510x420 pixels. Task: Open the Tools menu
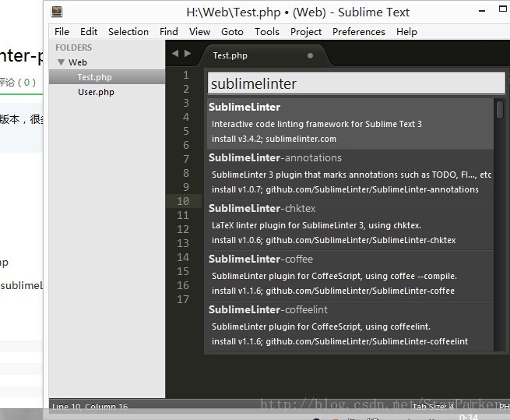(267, 32)
